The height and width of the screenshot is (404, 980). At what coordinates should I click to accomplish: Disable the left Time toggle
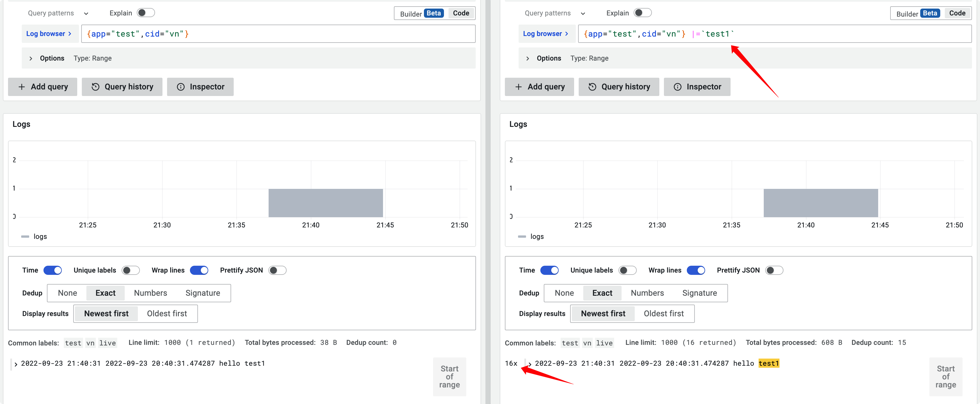tap(53, 270)
